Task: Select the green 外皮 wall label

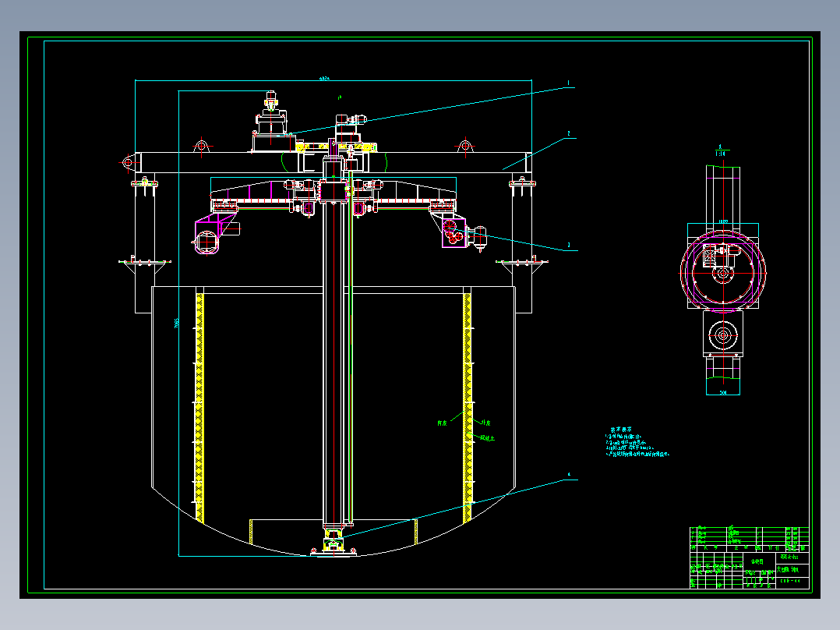Action: [x=485, y=423]
